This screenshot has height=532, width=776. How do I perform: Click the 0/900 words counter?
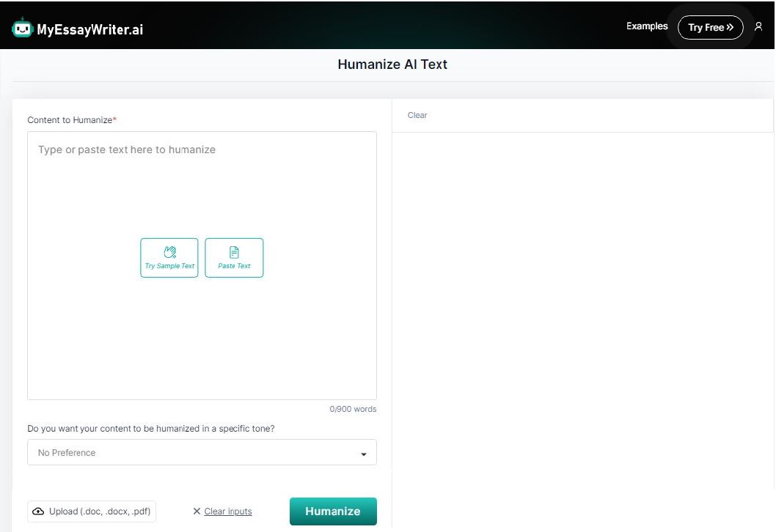tap(353, 409)
